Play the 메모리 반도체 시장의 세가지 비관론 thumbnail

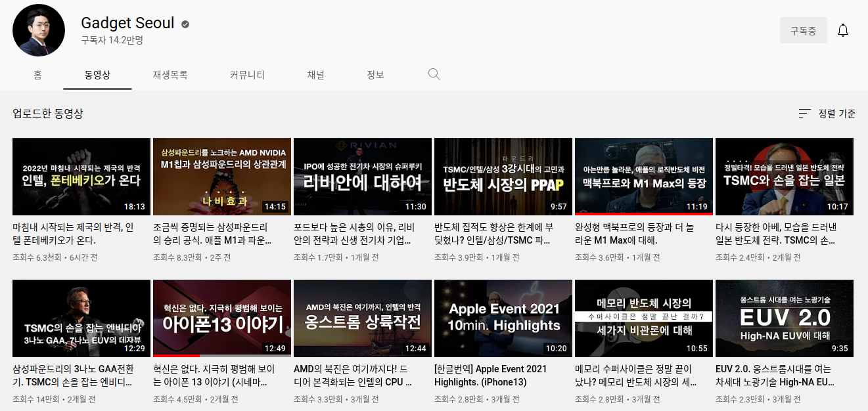point(644,318)
